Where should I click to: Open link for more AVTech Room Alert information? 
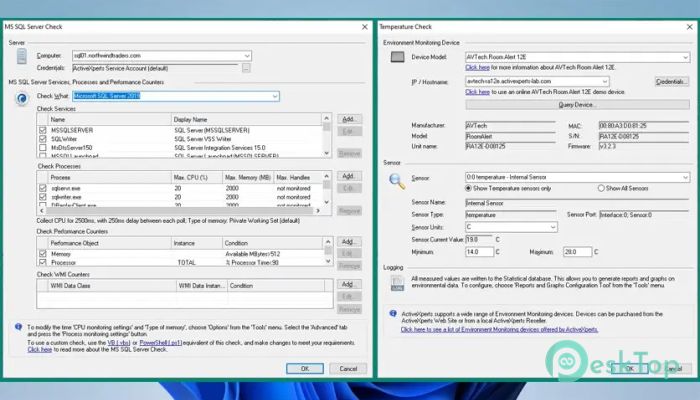[477, 67]
